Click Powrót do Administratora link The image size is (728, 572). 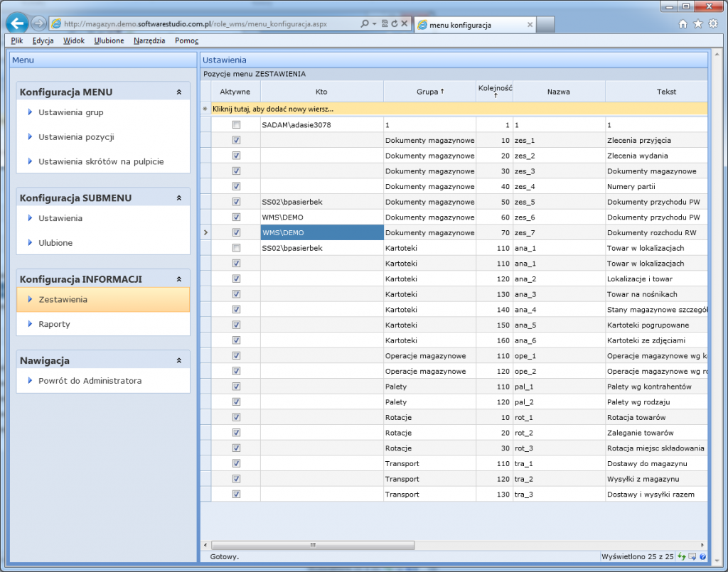coord(90,381)
